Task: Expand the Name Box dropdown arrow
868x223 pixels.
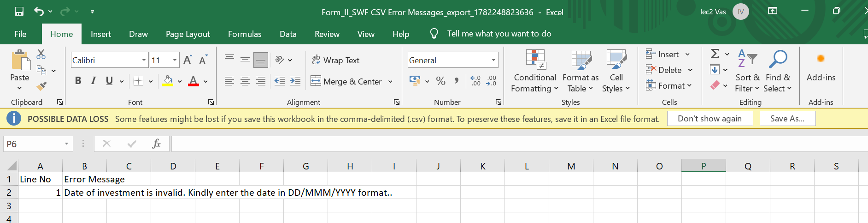Action: (x=66, y=144)
